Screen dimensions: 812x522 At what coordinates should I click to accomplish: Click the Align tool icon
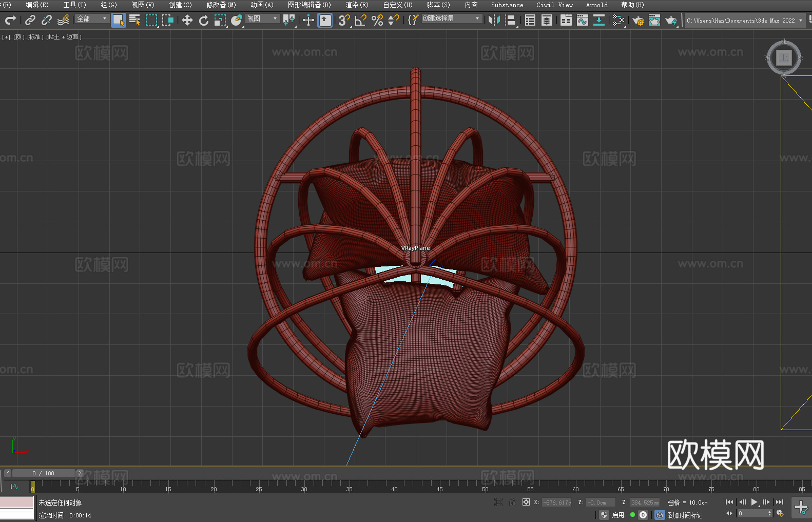(x=511, y=20)
